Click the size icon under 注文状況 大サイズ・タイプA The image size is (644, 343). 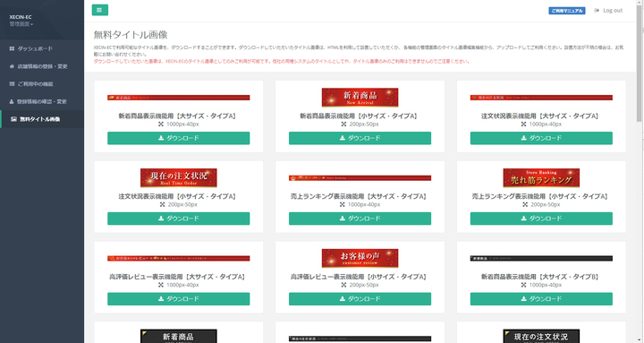click(523, 124)
